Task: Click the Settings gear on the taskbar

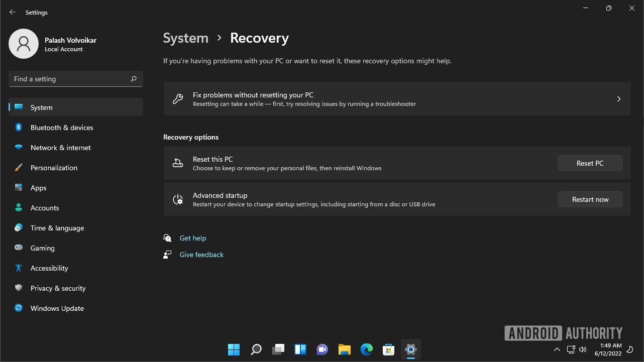Action: point(410,349)
